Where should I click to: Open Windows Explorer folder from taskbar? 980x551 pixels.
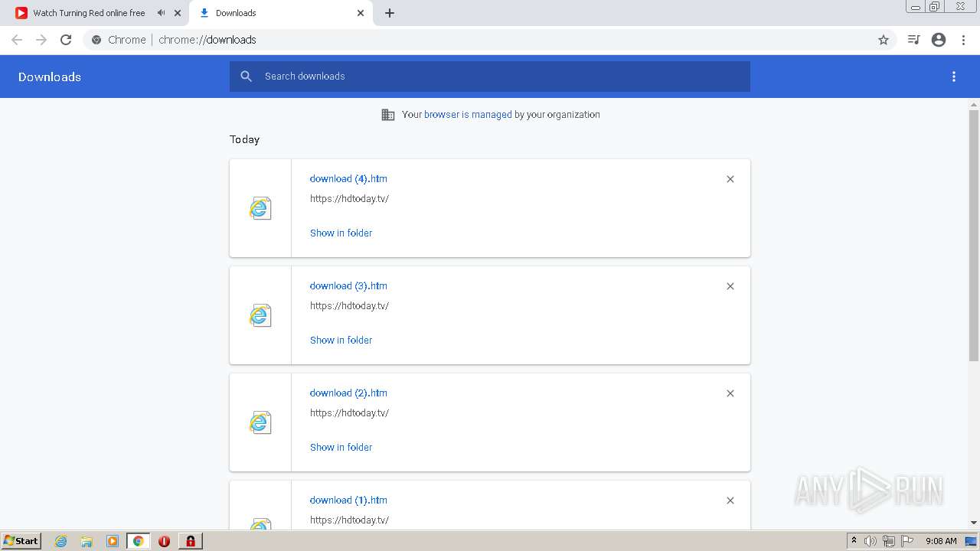(87, 541)
